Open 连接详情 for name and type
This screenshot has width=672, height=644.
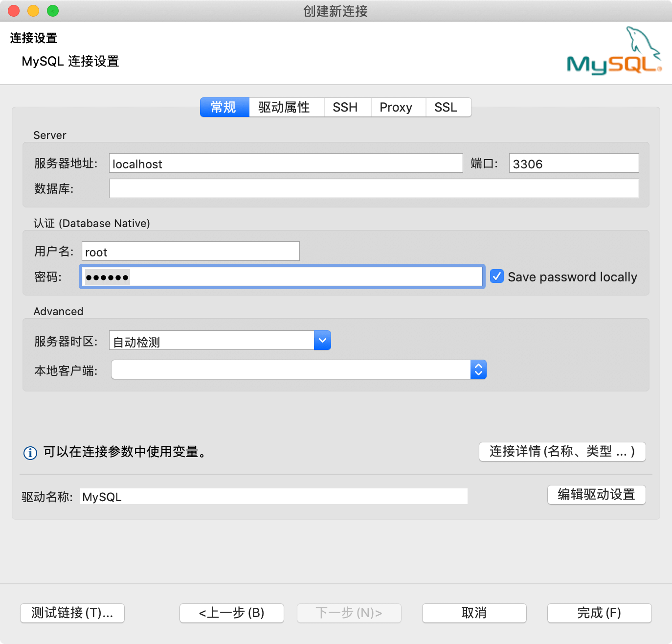pos(562,452)
